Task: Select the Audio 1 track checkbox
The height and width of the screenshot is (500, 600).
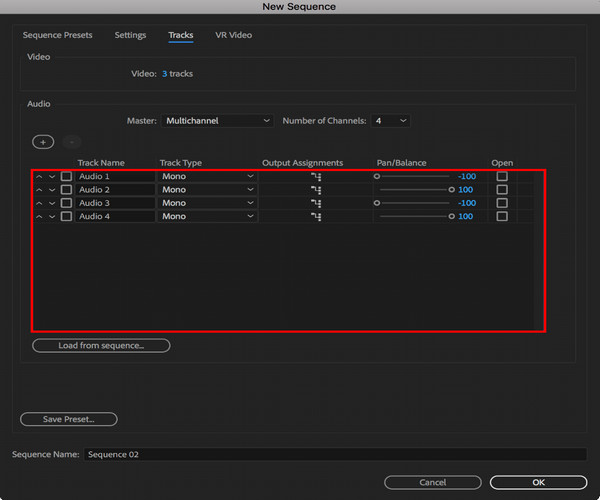Action: [x=67, y=176]
